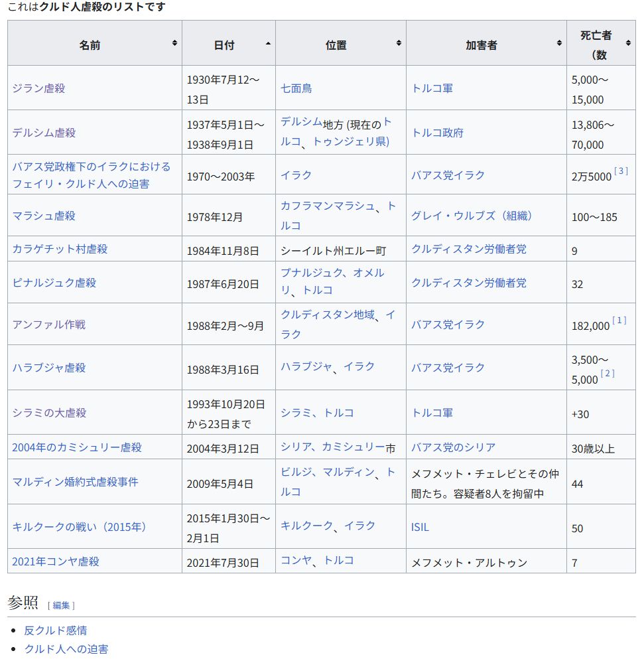Open footnote [1] next to 182,000
This screenshot has height=659, width=644.
click(x=619, y=321)
